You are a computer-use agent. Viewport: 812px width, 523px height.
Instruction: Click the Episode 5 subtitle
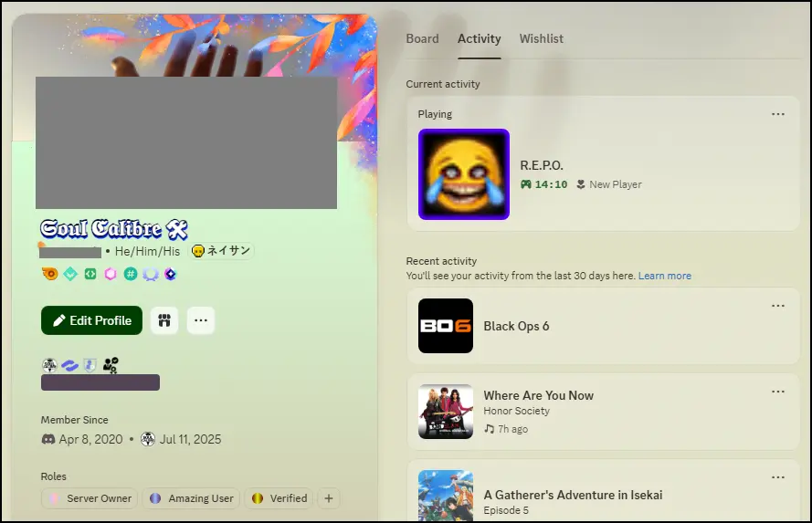(x=506, y=510)
